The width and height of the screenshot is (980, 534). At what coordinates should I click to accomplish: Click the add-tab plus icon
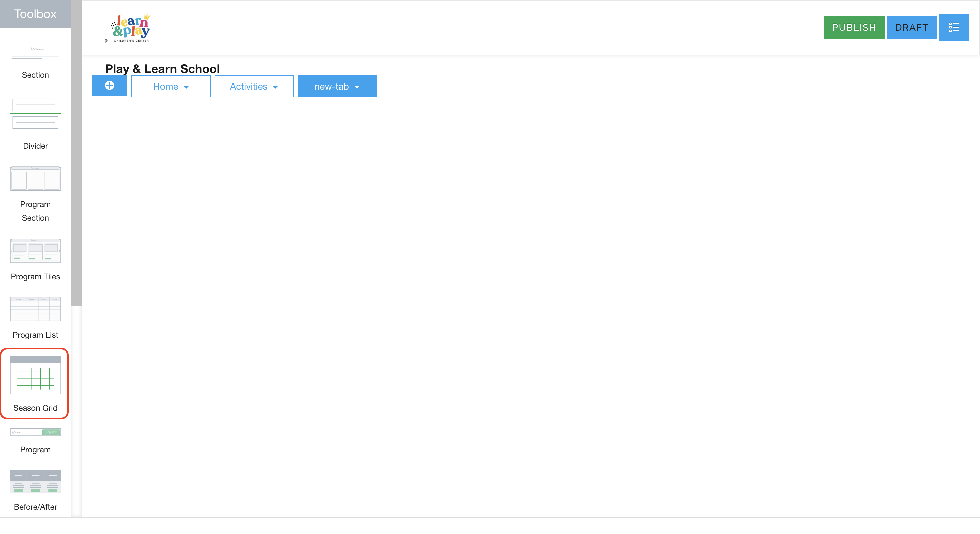110,86
